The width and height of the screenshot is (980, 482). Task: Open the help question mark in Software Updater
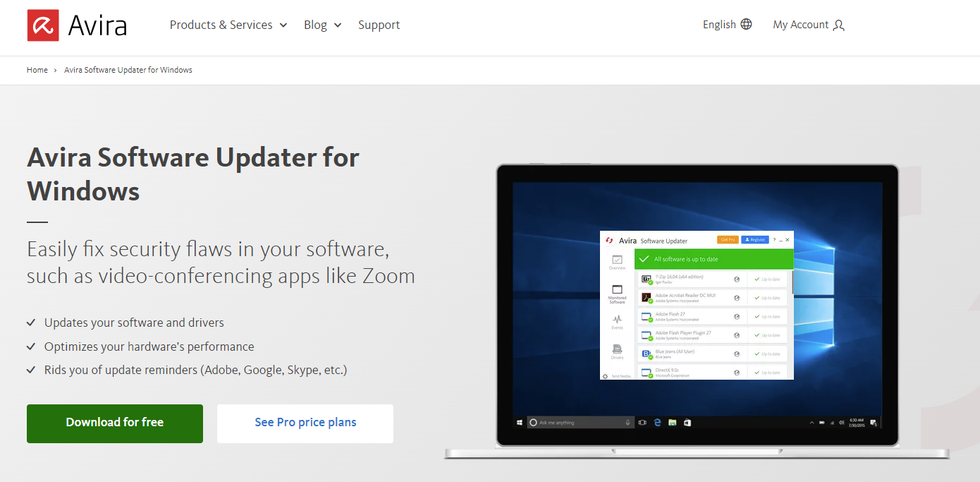(773, 239)
